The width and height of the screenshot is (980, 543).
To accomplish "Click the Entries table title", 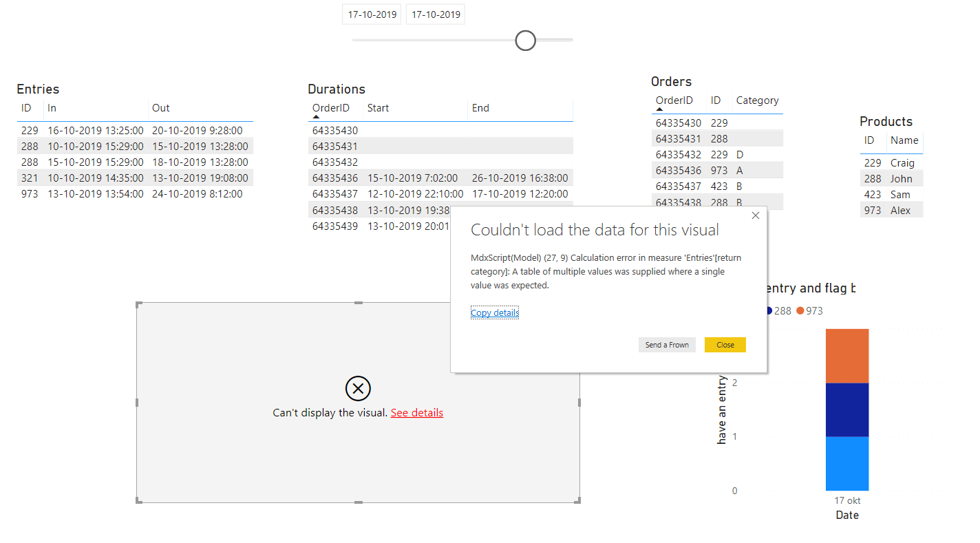I will tap(38, 89).
